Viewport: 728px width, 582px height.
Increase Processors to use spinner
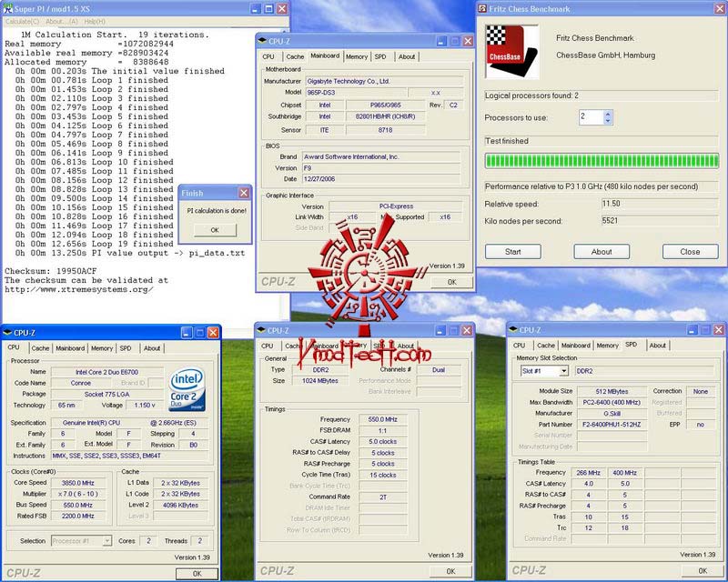click(608, 114)
